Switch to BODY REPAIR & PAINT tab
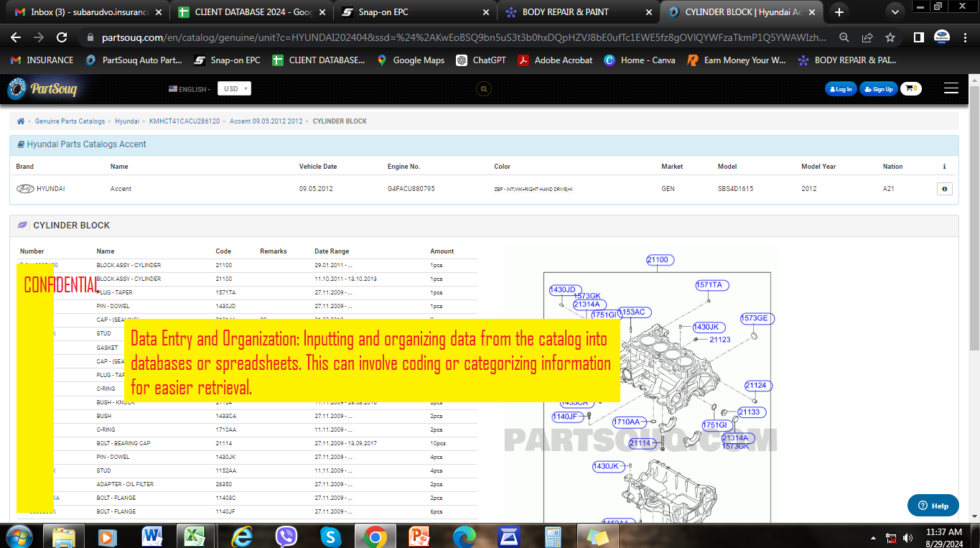The height and width of the screenshot is (548, 980). [x=579, y=12]
